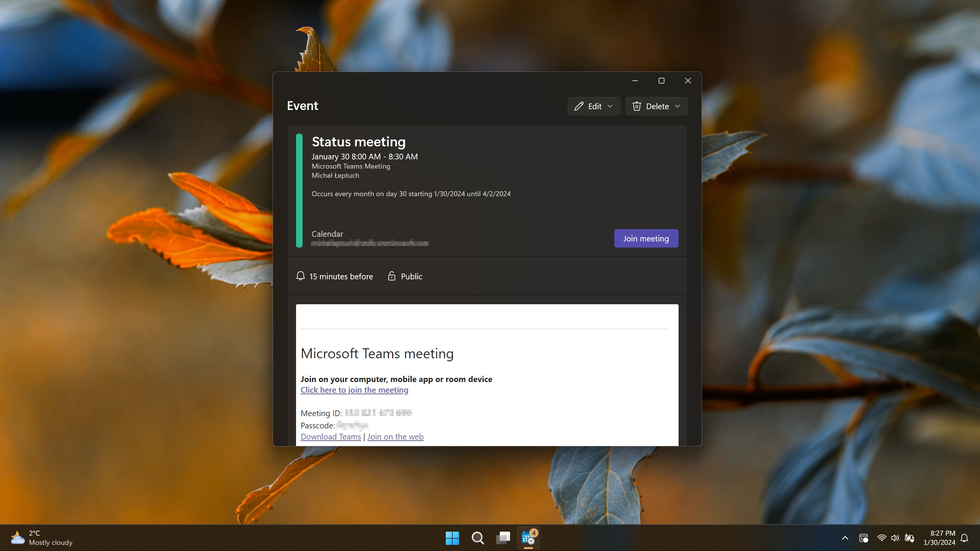Open the 'Join on the web' link
980x551 pixels.
point(395,436)
